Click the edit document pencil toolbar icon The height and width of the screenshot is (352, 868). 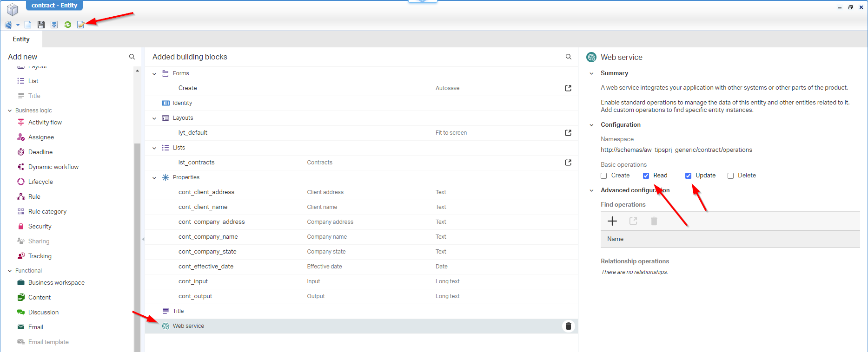(x=81, y=25)
